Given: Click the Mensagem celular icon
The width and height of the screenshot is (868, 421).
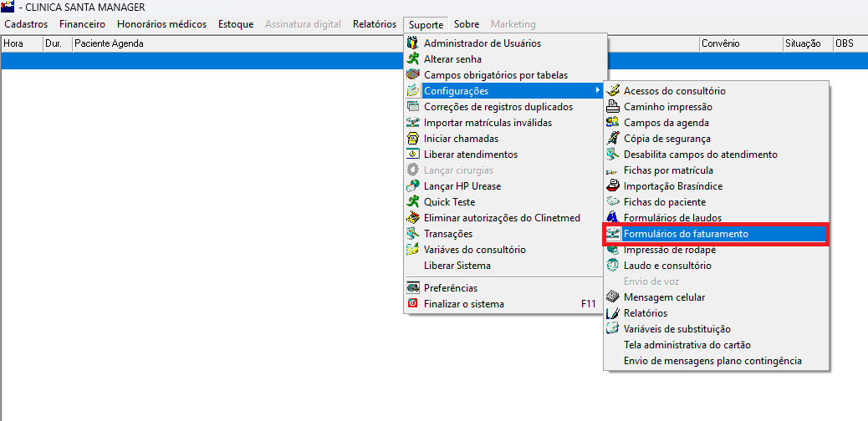Looking at the screenshot, I should pyautogui.click(x=613, y=297).
